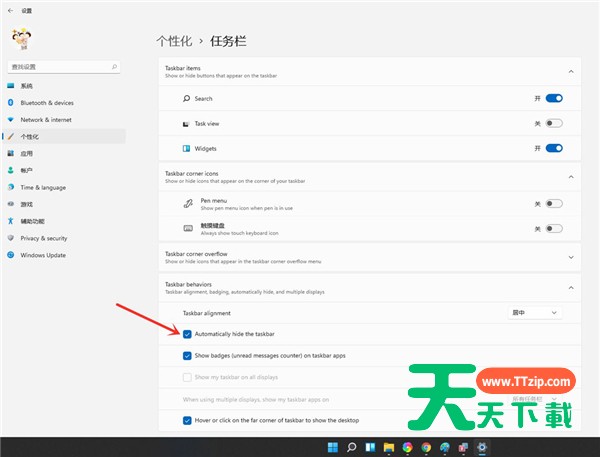Turn on the Pen menu toggle
Viewport: 600px width, 457px height.
coord(554,203)
